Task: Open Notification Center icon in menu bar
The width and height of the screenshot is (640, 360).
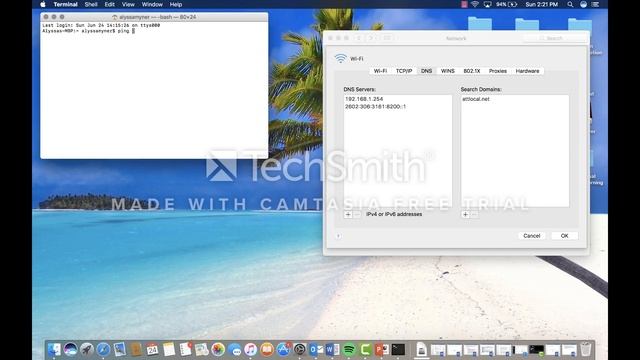Action: [x=596, y=4]
